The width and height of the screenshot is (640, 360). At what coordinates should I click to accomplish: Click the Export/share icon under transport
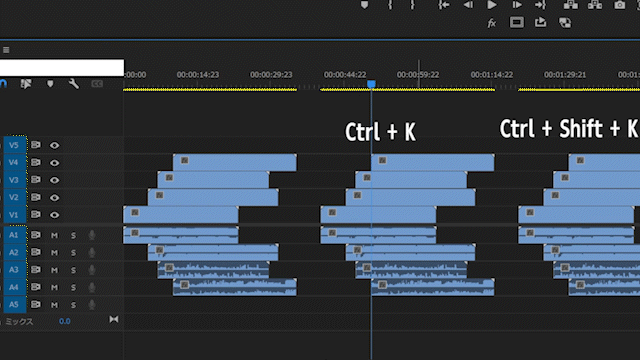coord(540,22)
